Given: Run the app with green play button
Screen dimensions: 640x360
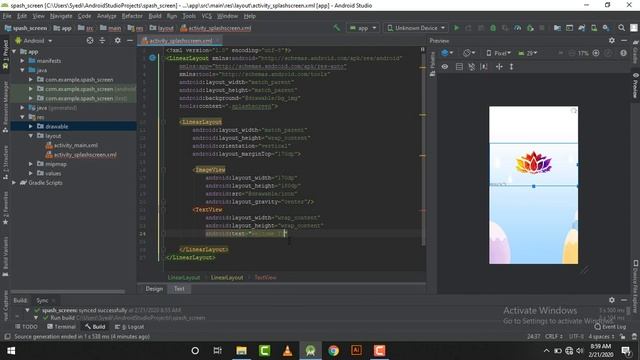Looking at the screenshot, I should [x=456, y=28].
